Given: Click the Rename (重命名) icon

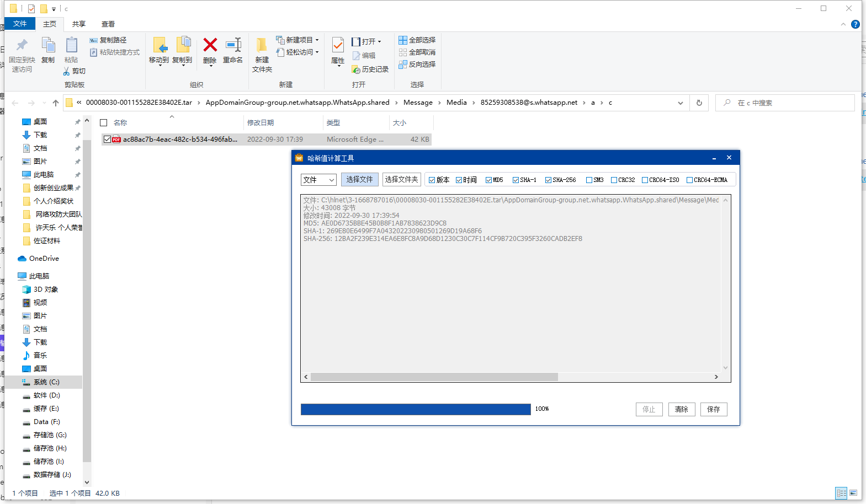Looking at the screenshot, I should 233,45.
